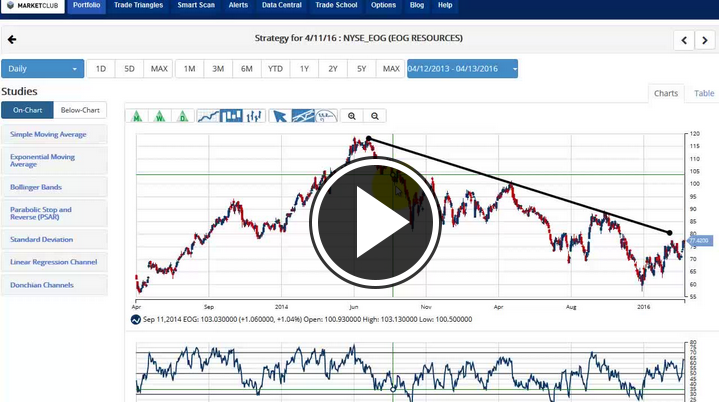
Task: Click the monthly Trade Triangle icon
Action: point(135,116)
